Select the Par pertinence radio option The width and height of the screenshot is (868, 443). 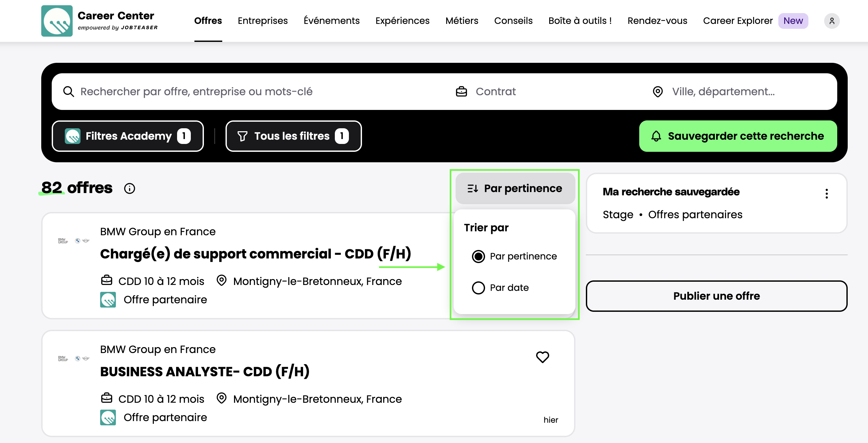pyautogui.click(x=478, y=257)
